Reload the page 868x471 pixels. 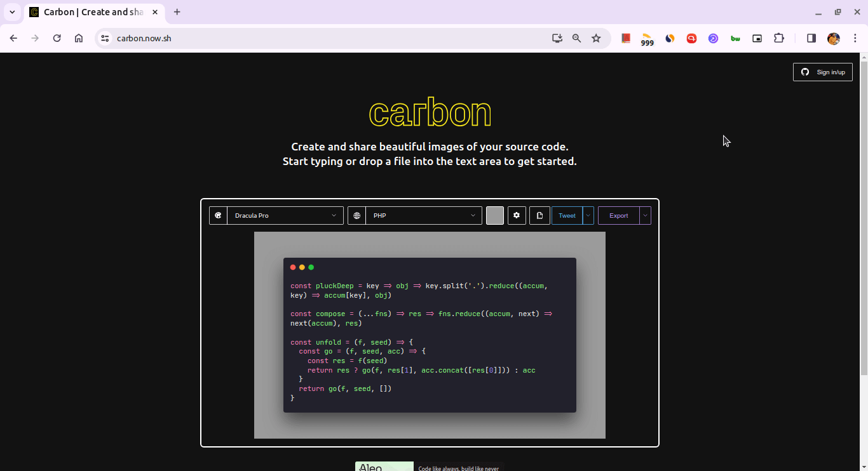pyautogui.click(x=57, y=38)
